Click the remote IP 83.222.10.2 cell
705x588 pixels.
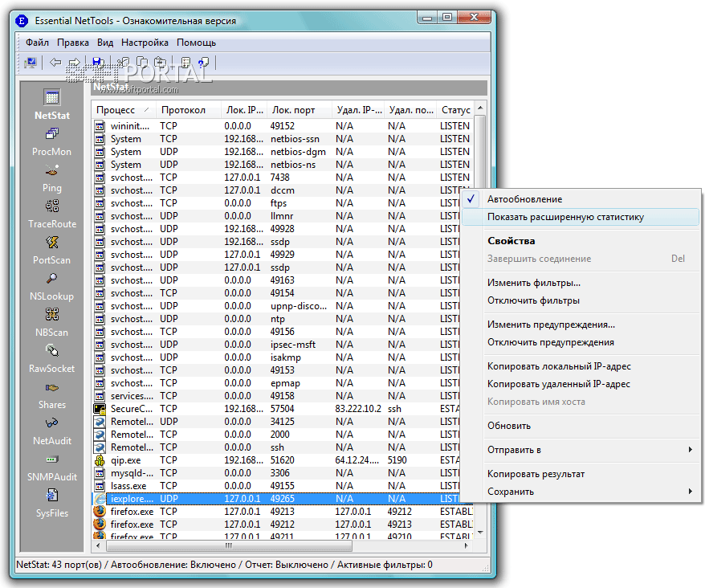click(358, 409)
